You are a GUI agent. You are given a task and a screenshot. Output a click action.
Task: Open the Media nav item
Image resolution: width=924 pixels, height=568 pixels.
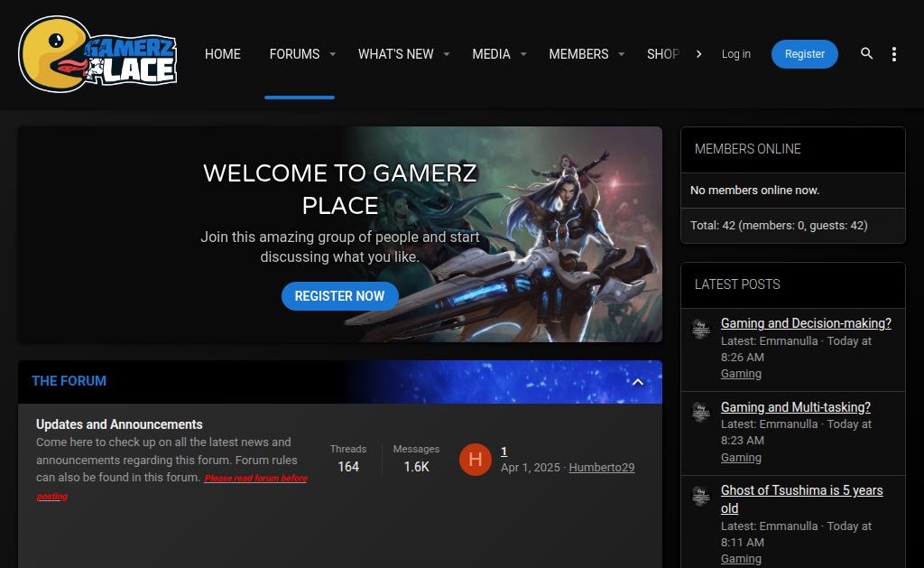click(x=491, y=54)
